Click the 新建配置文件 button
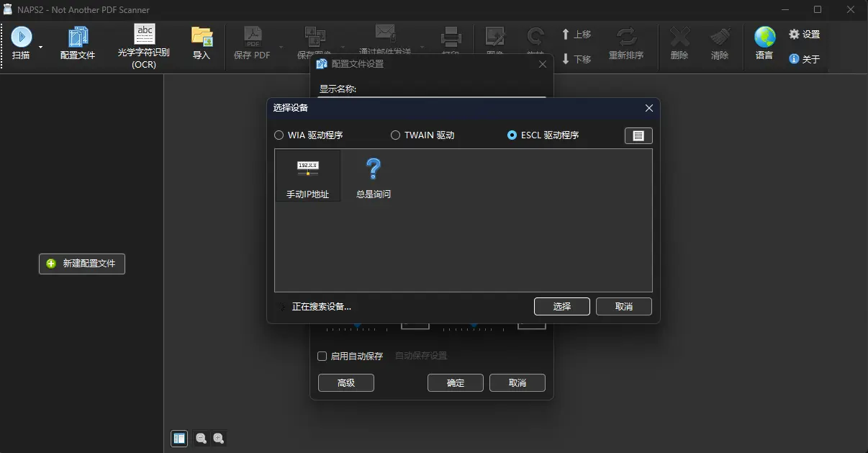868x453 pixels. (82, 264)
